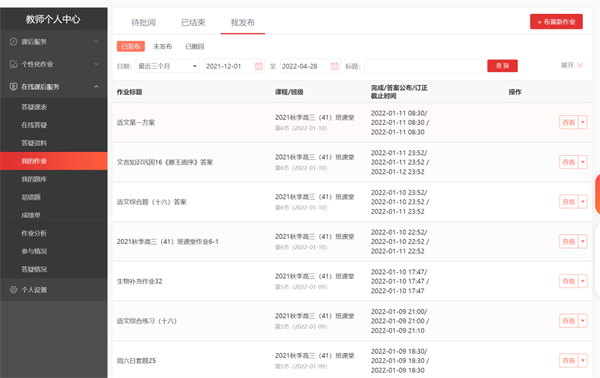Open the 最近三个月 date range dropdown

tap(168, 66)
